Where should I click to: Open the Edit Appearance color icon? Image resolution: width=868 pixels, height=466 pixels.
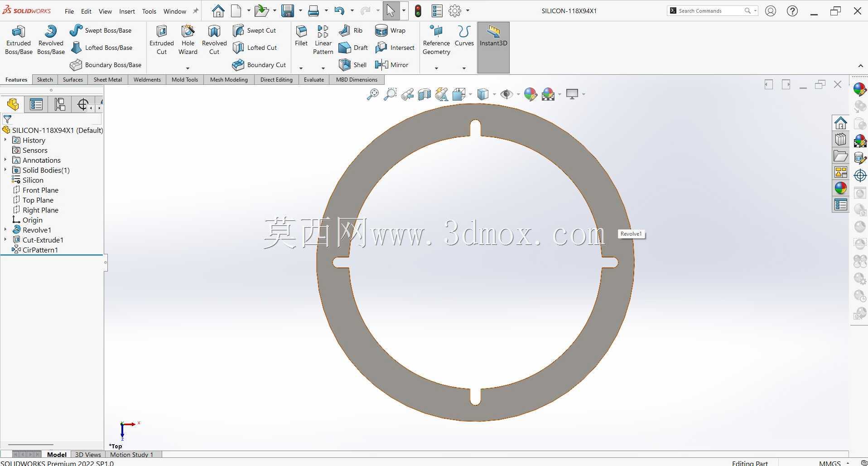(x=530, y=94)
